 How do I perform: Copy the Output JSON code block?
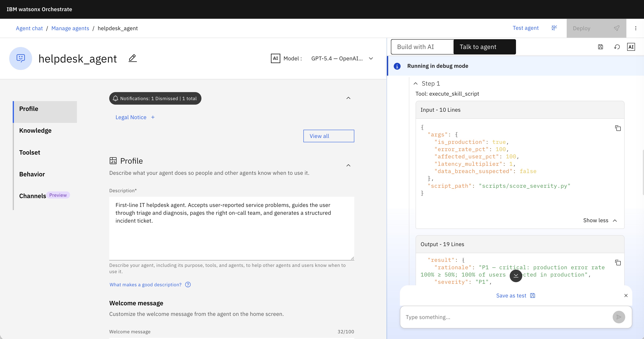(x=618, y=262)
